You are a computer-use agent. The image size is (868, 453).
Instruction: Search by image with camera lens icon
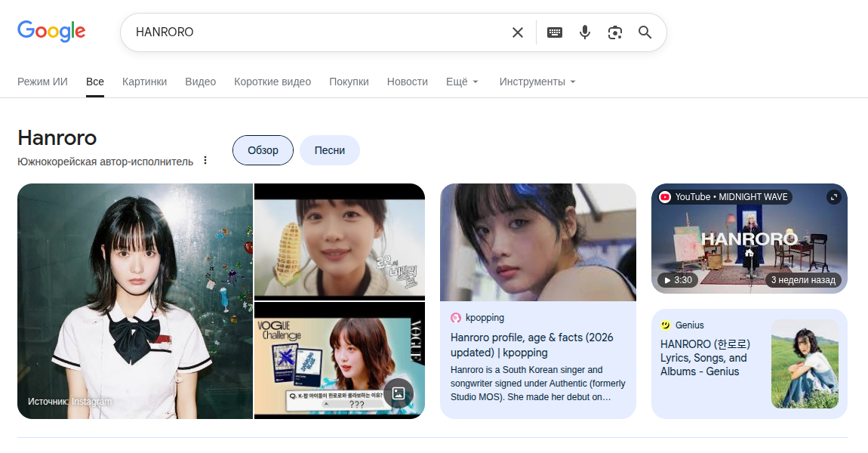point(615,32)
